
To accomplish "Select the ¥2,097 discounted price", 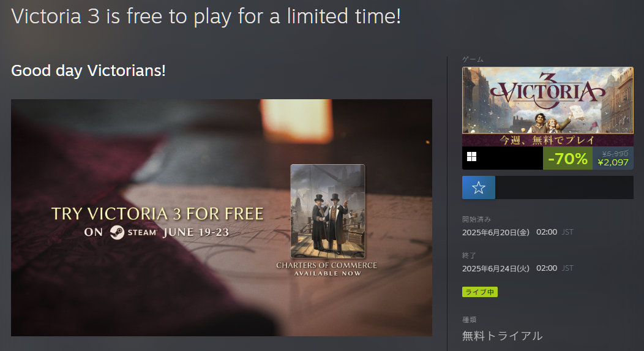I will click(x=613, y=162).
